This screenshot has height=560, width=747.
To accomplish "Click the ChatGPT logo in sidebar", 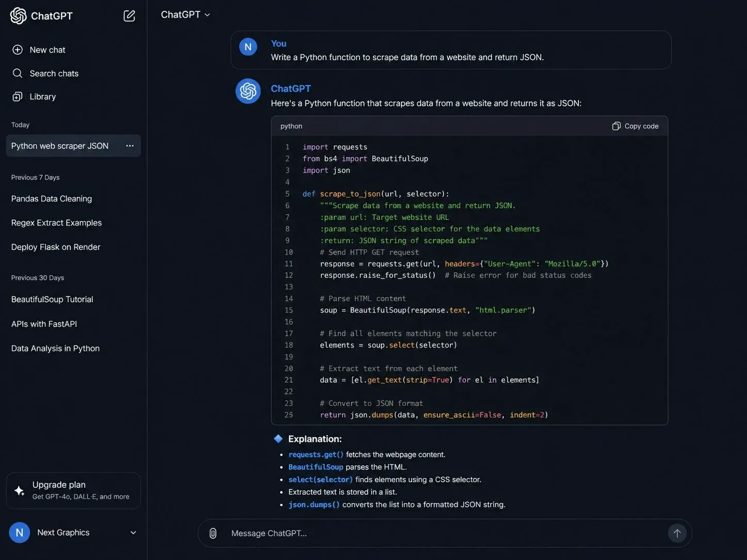I will click(x=19, y=15).
